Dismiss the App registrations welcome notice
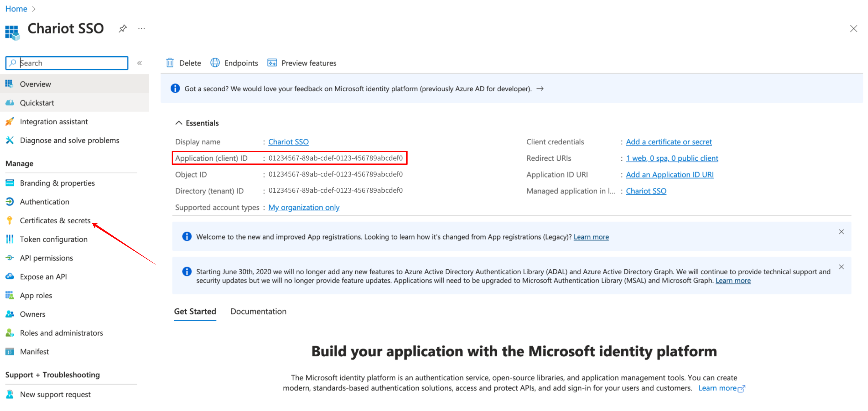This screenshot has height=411, width=868. (841, 232)
